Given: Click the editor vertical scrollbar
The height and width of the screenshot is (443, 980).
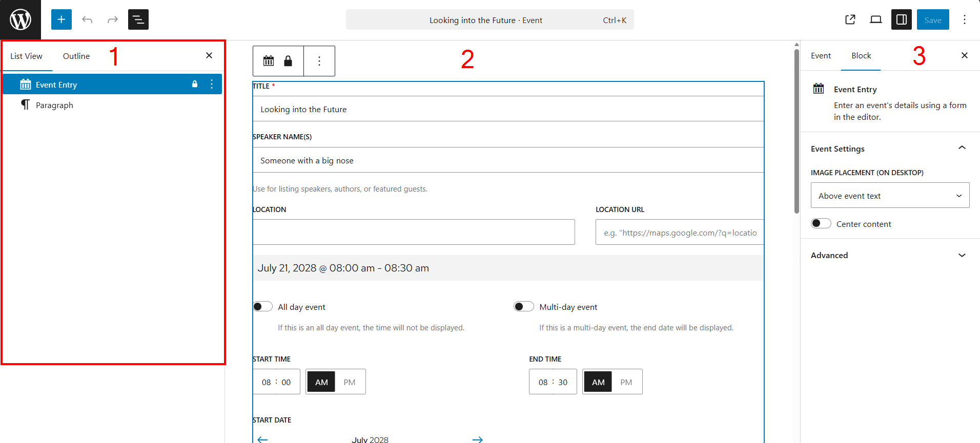Looking at the screenshot, I should [797, 131].
